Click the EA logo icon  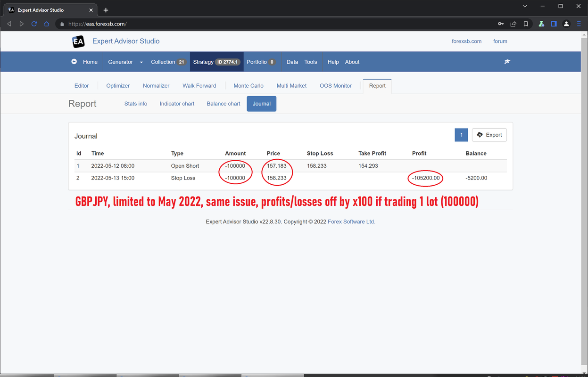tap(78, 41)
